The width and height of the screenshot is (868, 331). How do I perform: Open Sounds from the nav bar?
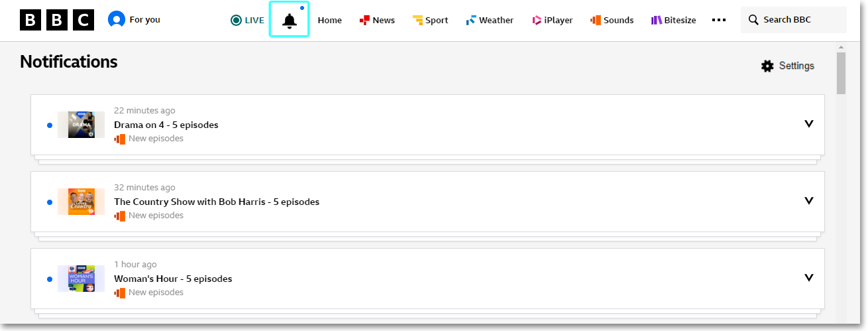click(x=612, y=20)
